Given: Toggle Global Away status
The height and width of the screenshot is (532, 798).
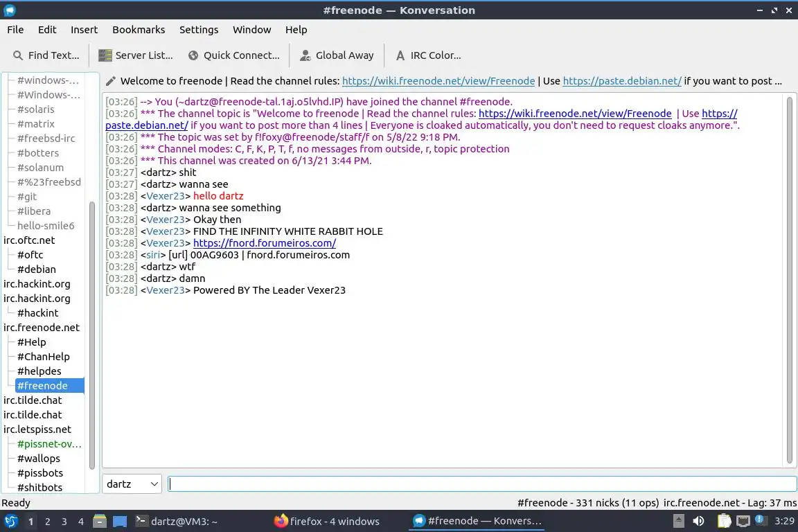Looking at the screenshot, I should tap(337, 55).
